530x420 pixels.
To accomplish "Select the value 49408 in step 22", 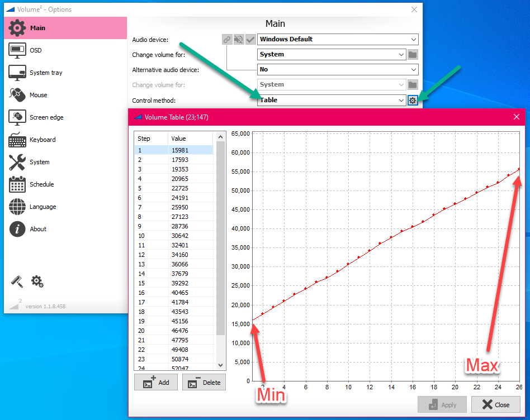I will (180, 350).
